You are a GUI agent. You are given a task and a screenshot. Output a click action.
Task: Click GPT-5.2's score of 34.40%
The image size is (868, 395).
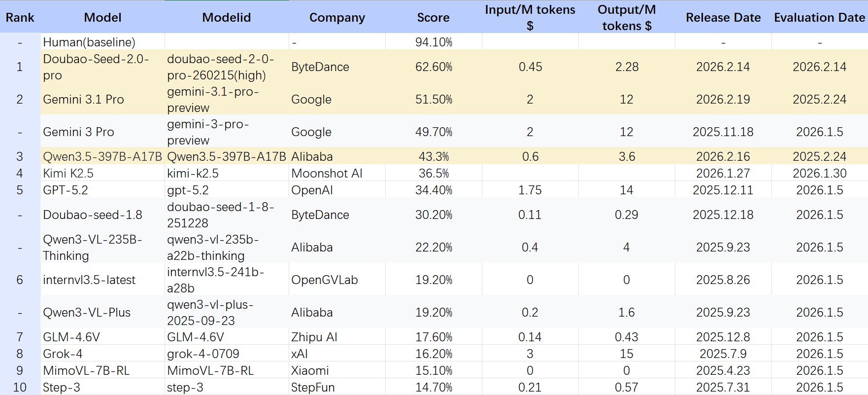(x=434, y=190)
